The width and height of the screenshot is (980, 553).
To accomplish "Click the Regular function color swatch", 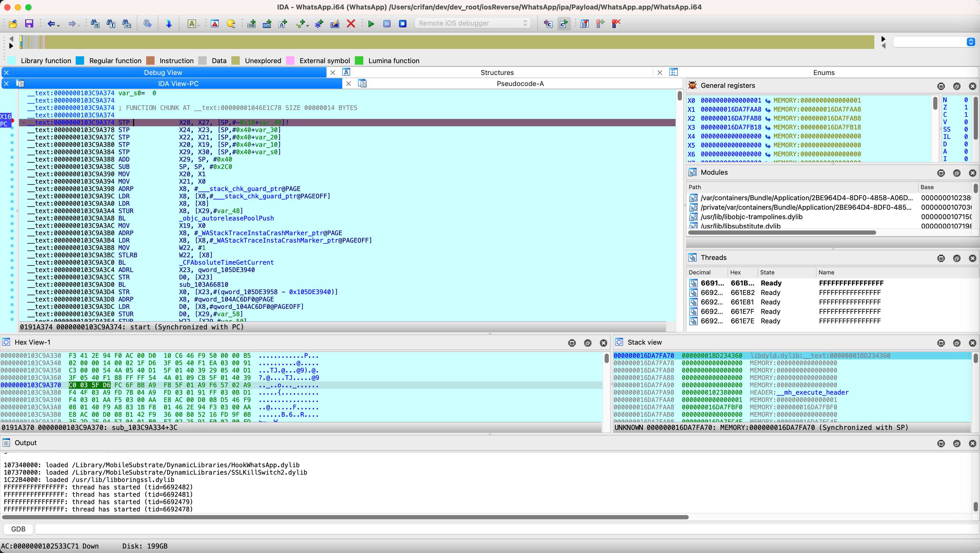I will [80, 61].
